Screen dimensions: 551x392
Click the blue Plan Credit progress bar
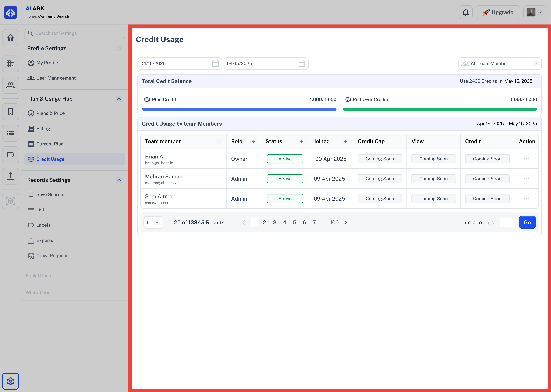coord(239,109)
